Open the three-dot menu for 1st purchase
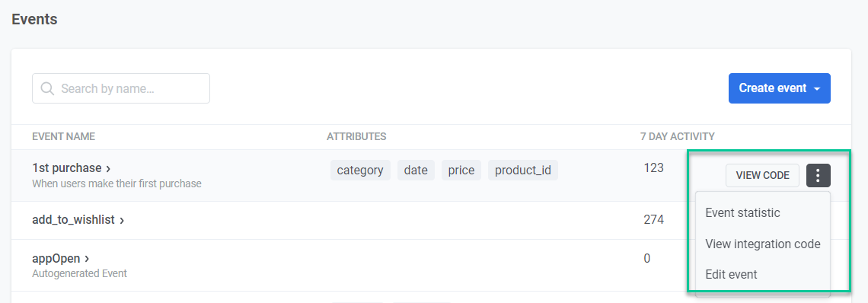This screenshot has height=303, width=868. (819, 176)
